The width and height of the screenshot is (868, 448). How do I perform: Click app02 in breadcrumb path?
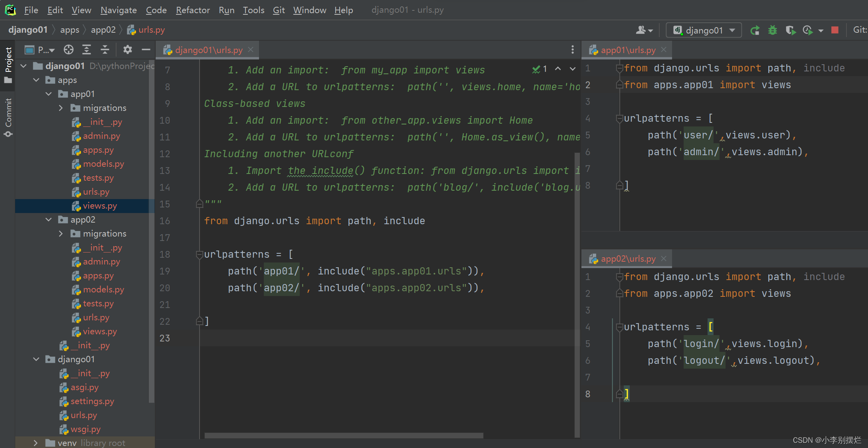(103, 30)
